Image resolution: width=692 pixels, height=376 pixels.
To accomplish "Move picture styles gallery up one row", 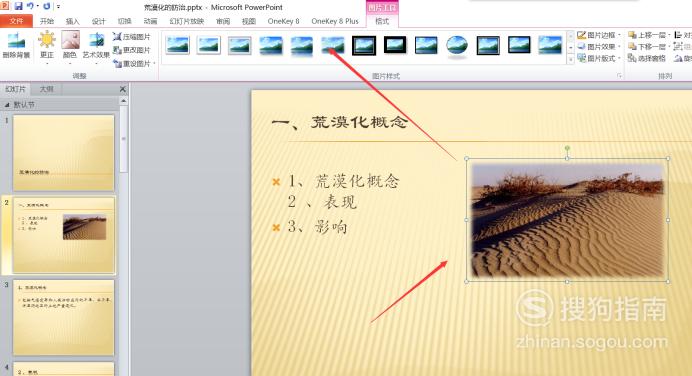I will coord(571,36).
